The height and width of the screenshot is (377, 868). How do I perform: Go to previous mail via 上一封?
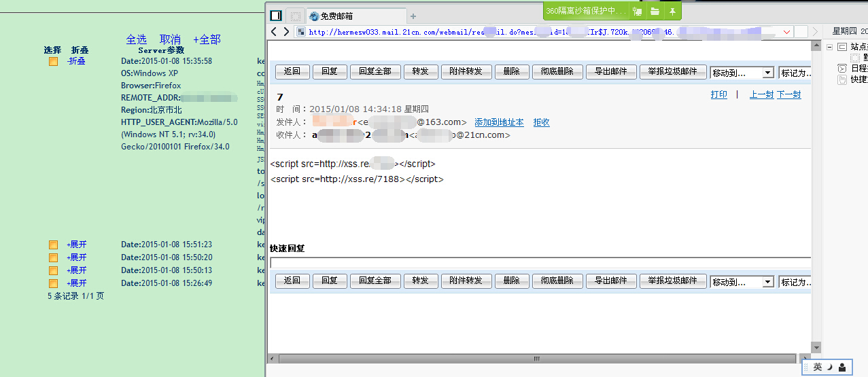(761, 94)
